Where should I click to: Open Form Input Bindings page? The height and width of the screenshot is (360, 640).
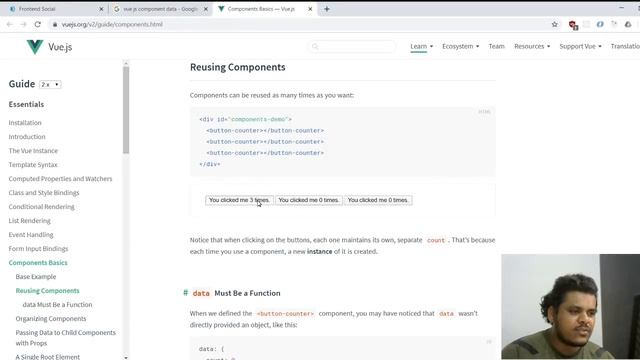[x=38, y=248]
